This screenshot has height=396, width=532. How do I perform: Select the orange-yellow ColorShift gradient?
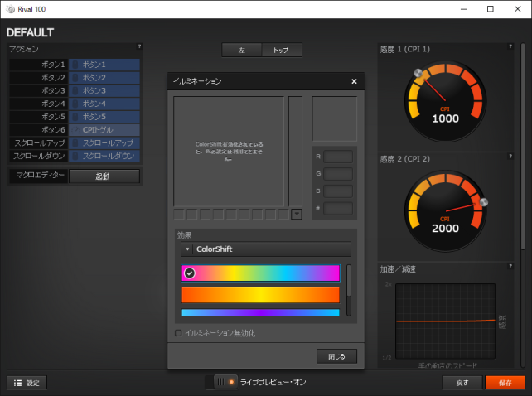[x=260, y=295]
